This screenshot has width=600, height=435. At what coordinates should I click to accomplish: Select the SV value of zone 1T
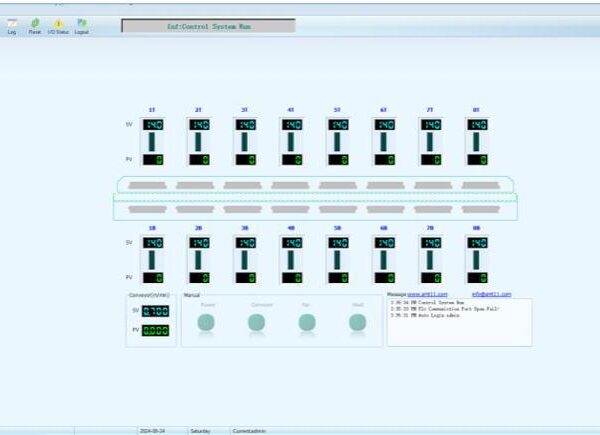pos(153,125)
